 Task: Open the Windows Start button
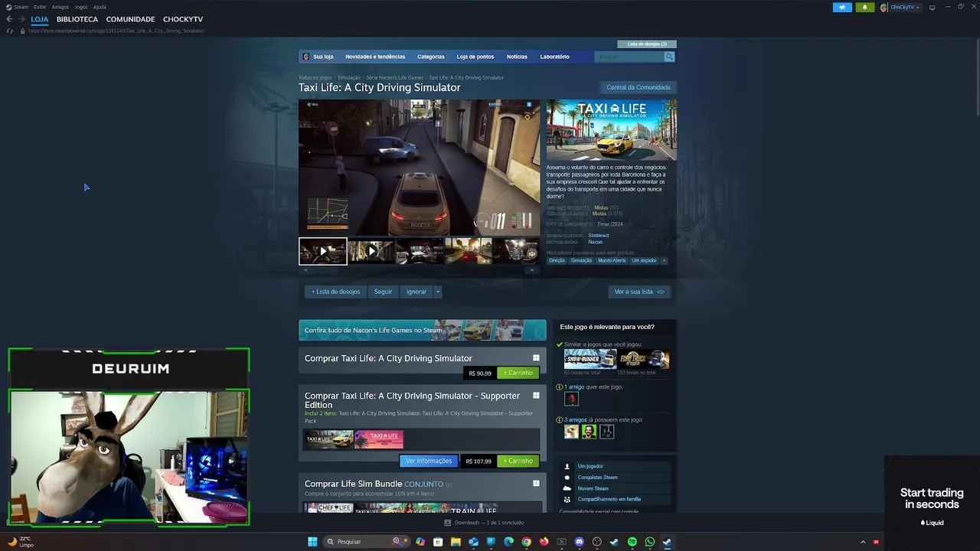point(312,542)
